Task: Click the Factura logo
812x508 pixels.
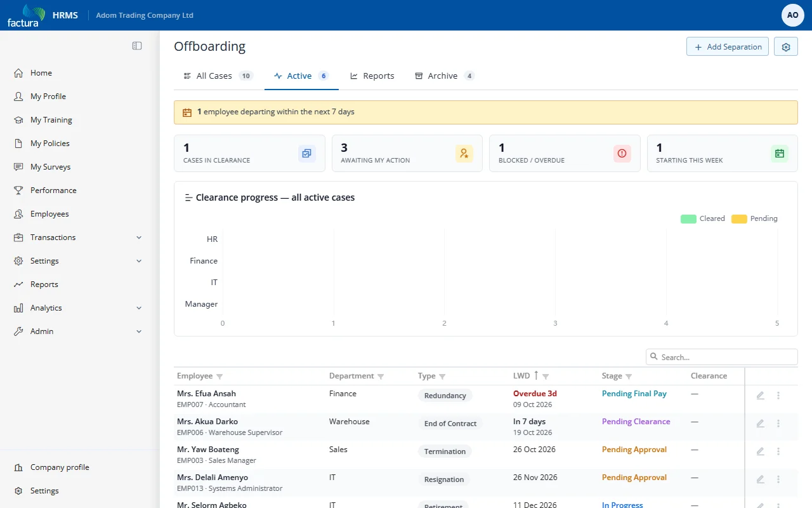Action: click(26, 15)
